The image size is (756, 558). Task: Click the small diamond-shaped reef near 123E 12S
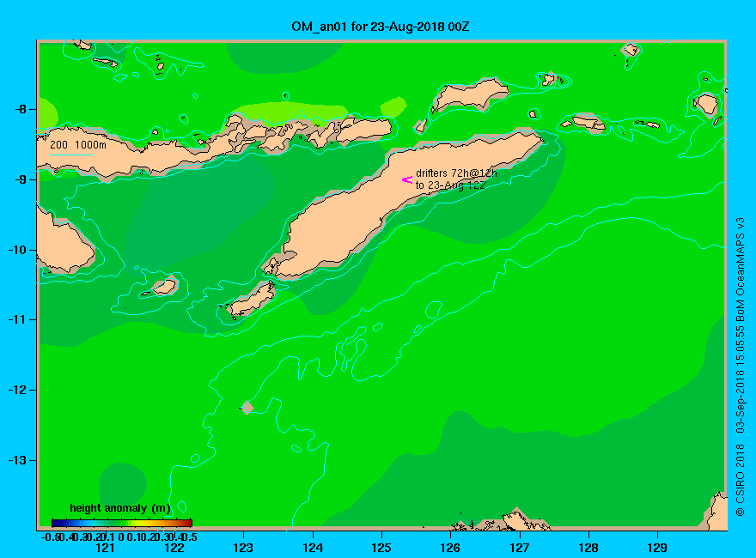[247, 408]
